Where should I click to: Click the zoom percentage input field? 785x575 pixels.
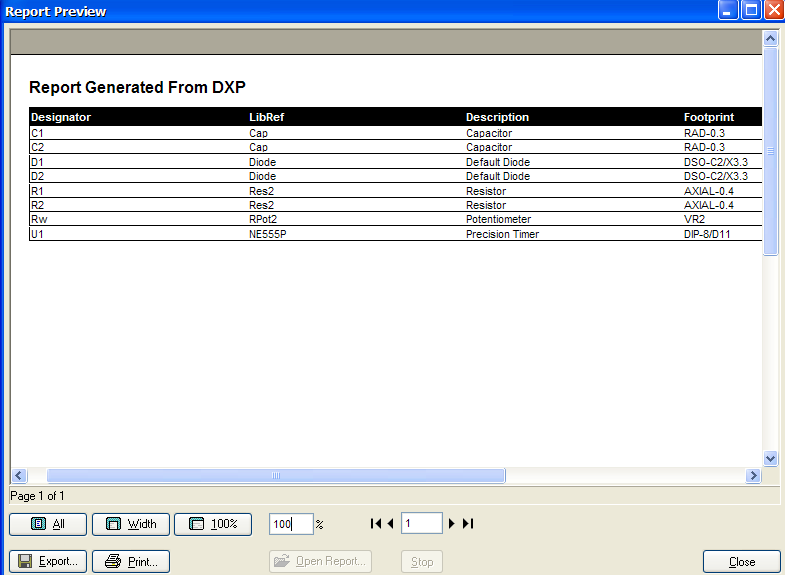point(291,524)
